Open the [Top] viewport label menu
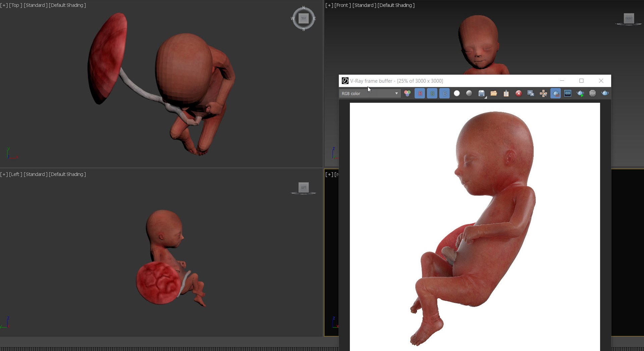The image size is (644, 351). click(16, 5)
